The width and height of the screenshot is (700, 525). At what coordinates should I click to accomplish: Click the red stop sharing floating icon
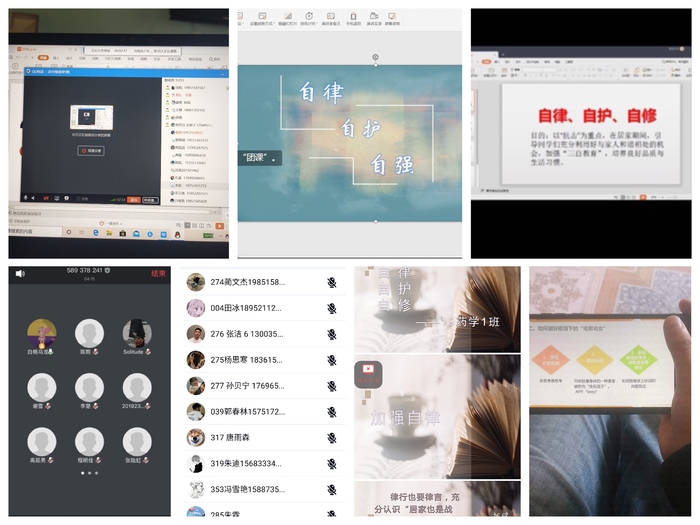click(368, 374)
